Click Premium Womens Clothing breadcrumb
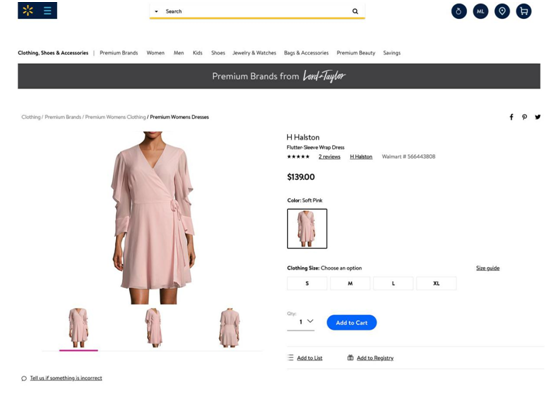The height and width of the screenshot is (419, 558). coord(115,117)
